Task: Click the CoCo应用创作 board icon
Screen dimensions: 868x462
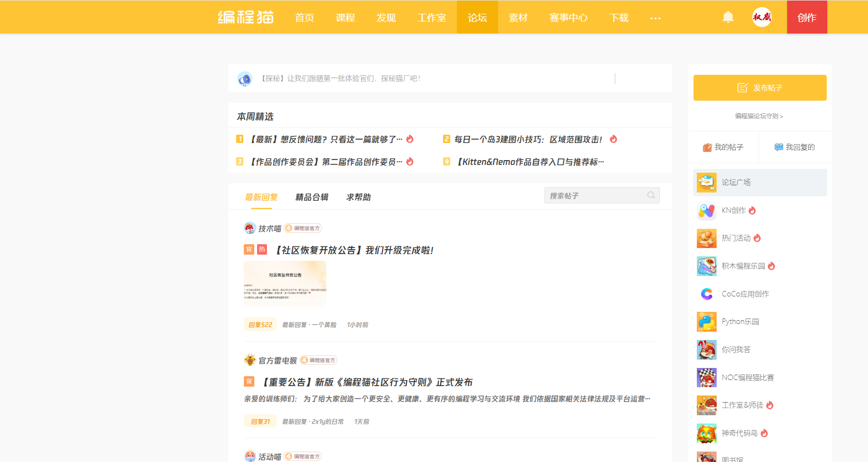Action: tap(707, 294)
